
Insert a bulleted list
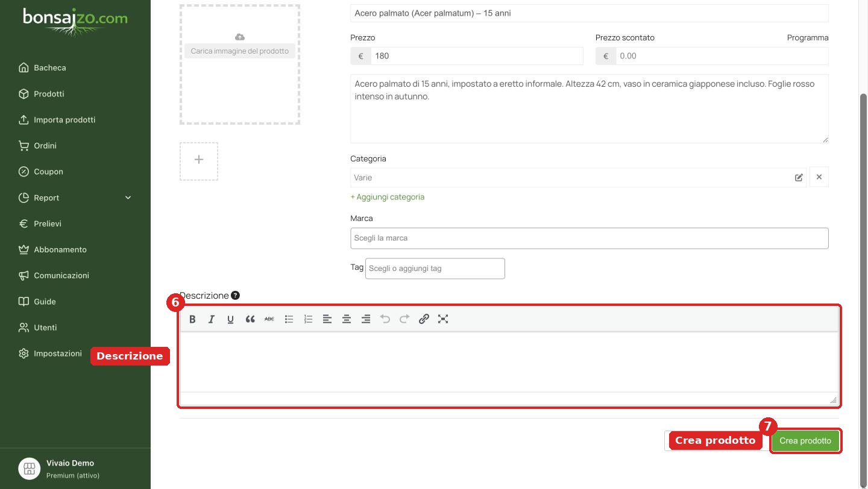(289, 319)
